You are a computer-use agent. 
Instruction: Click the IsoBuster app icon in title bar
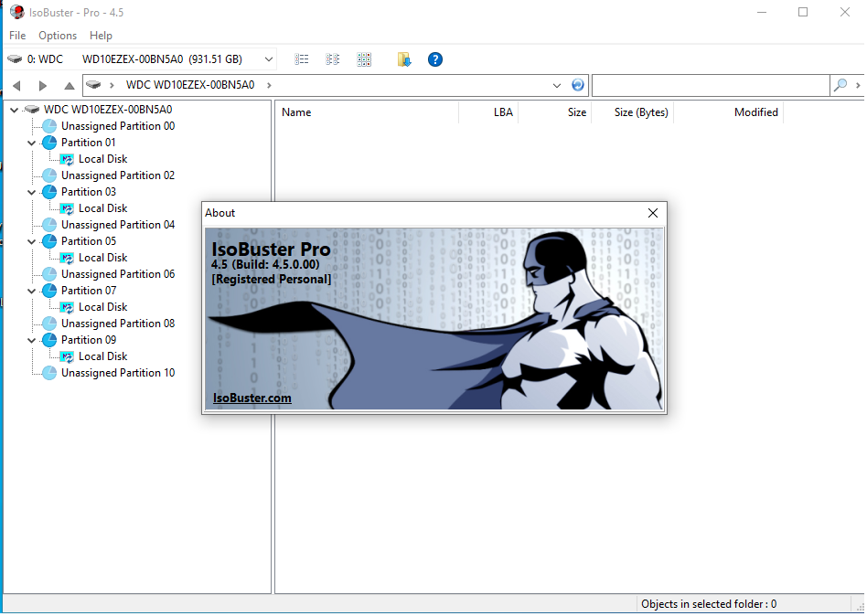coord(17,12)
